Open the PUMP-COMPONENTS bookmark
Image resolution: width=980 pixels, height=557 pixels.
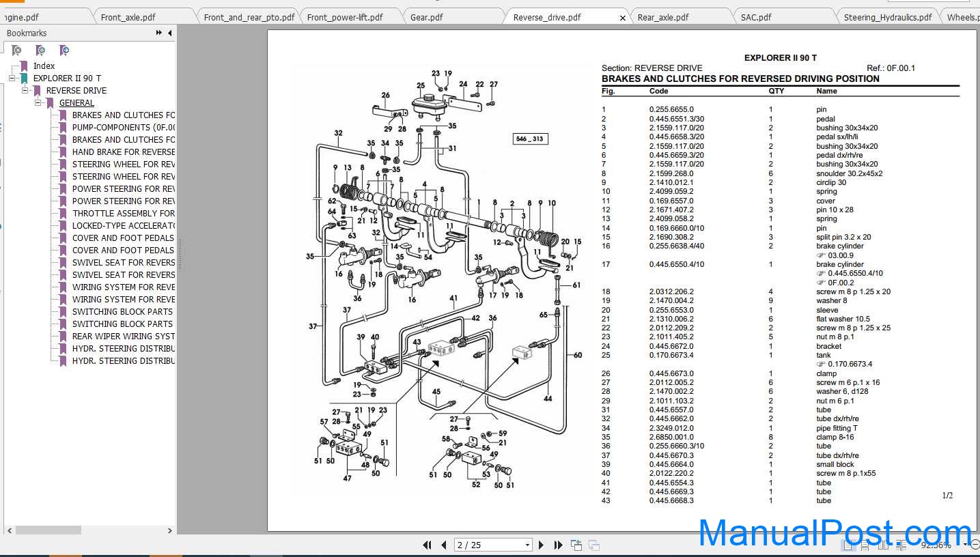123,128
